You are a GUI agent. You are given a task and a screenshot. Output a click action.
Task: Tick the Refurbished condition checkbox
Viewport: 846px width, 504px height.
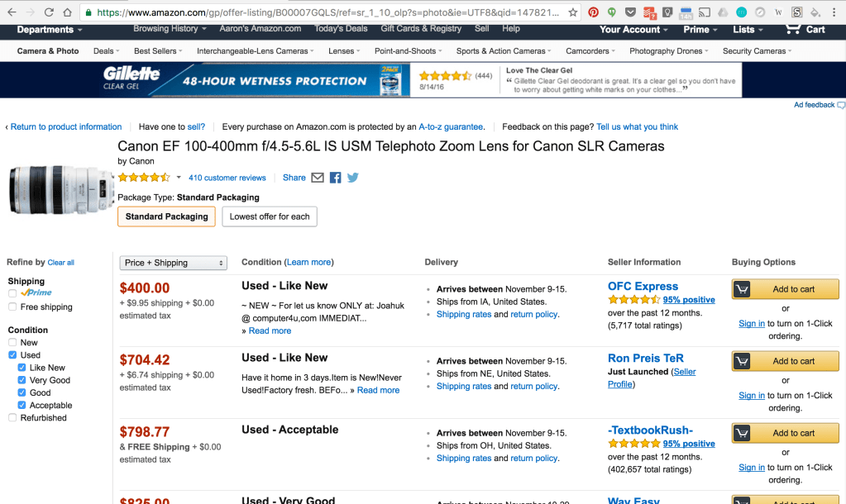12,418
